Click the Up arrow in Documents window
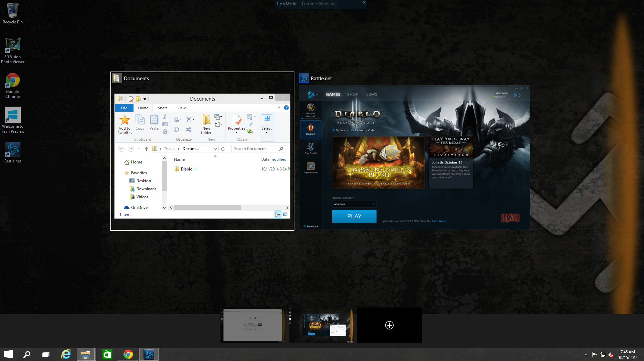The height and width of the screenshot is (361, 644). pyautogui.click(x=146, y=149)
